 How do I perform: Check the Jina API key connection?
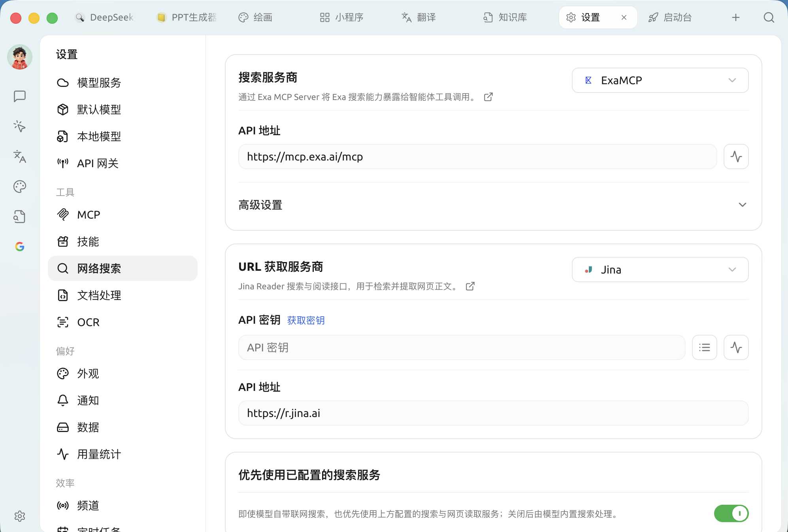[x=736, y=347]
